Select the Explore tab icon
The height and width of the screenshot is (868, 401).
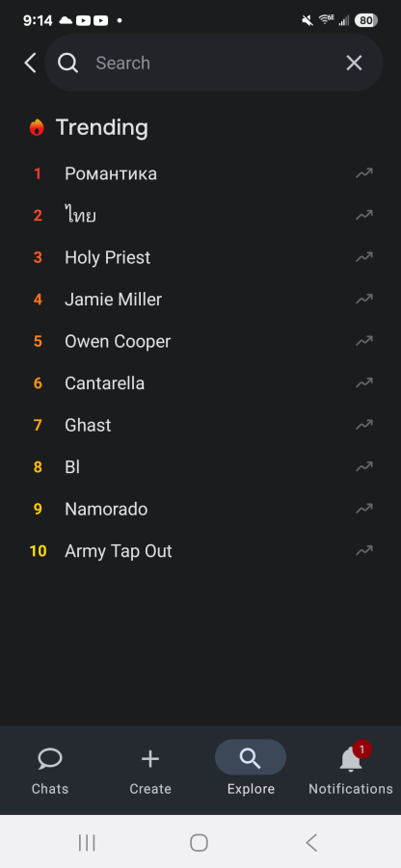251,757
